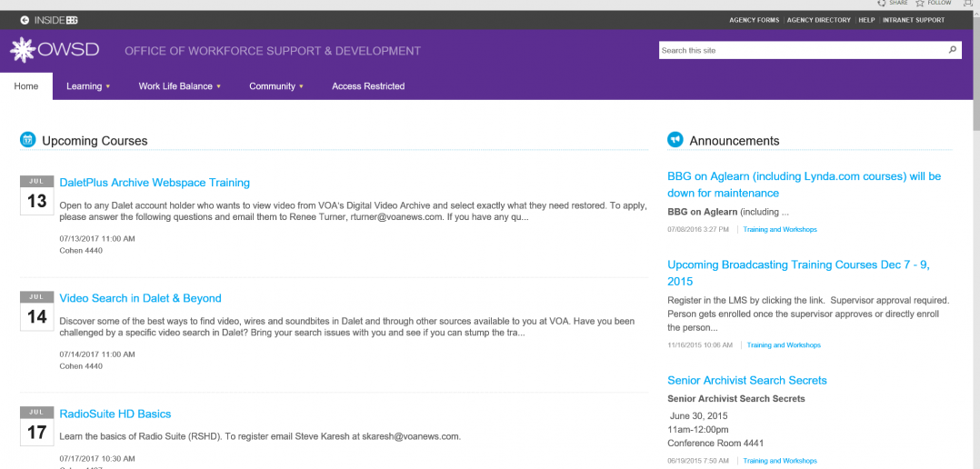The image size is (980, 469).
Task: Click the OWSD snowflake logo
Action: pyautogui.click(x=23, y=50)
